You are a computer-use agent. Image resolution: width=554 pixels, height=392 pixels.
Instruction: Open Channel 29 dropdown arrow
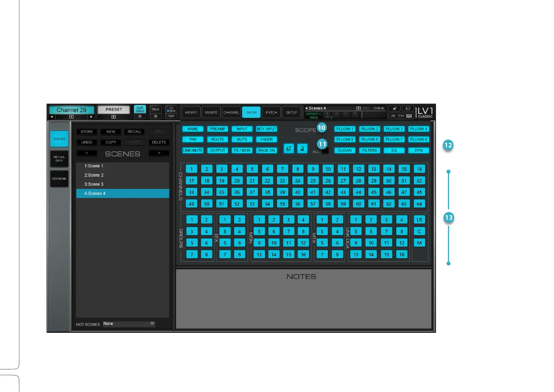point(71,117)
